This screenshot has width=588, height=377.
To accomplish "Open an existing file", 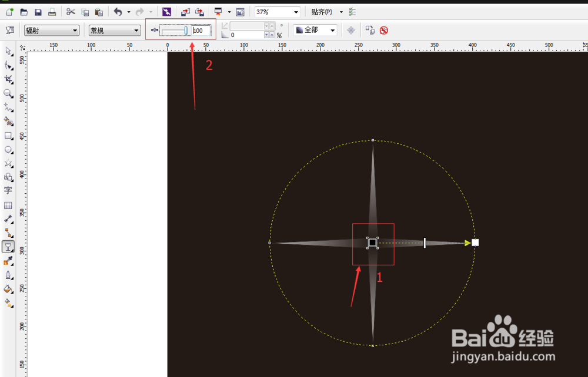I will point(24,12).
